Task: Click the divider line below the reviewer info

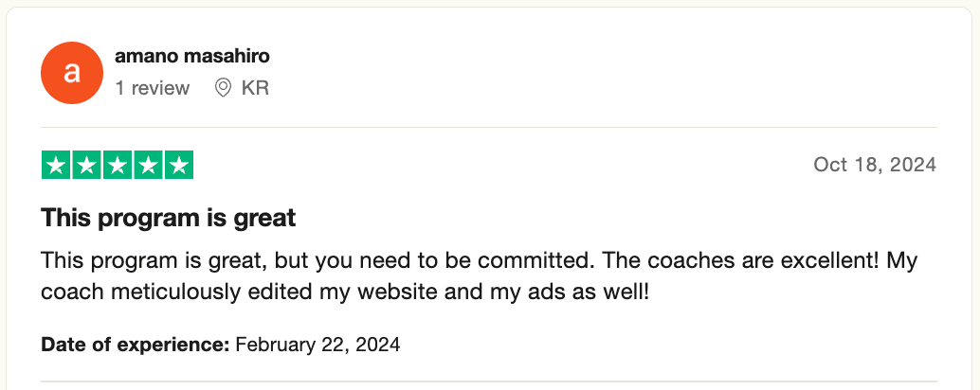Action: pyautogui.click(x=489, y=127)
